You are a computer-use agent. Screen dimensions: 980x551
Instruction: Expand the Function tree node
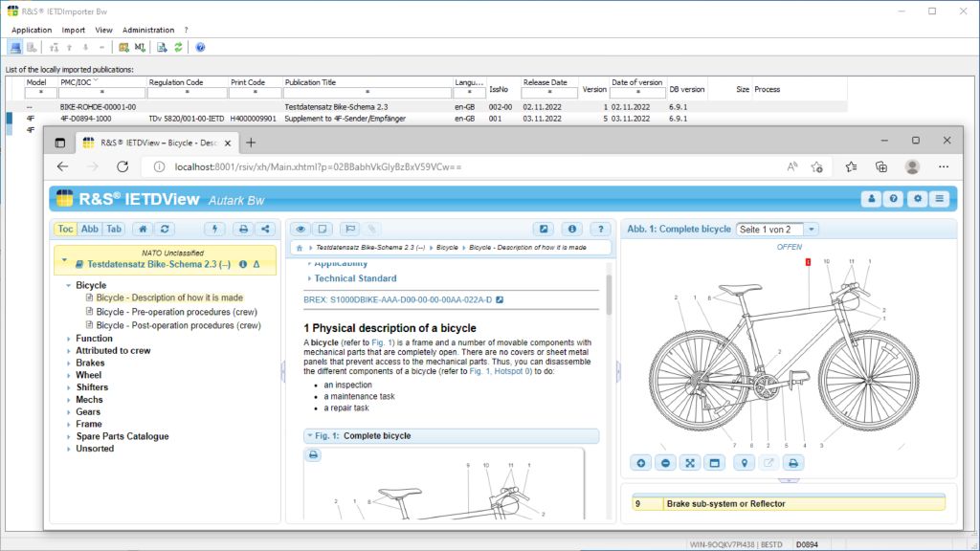point(68,339)
